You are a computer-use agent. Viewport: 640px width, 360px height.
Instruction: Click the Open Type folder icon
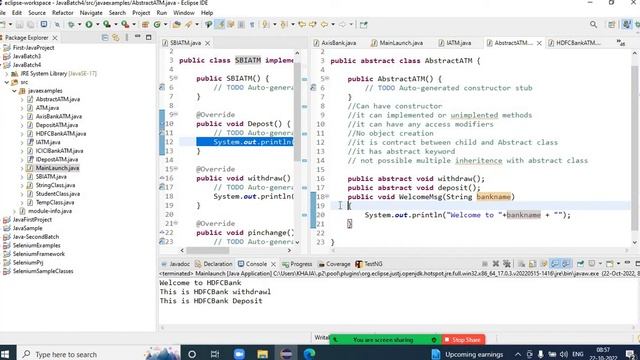click(176, 24)
